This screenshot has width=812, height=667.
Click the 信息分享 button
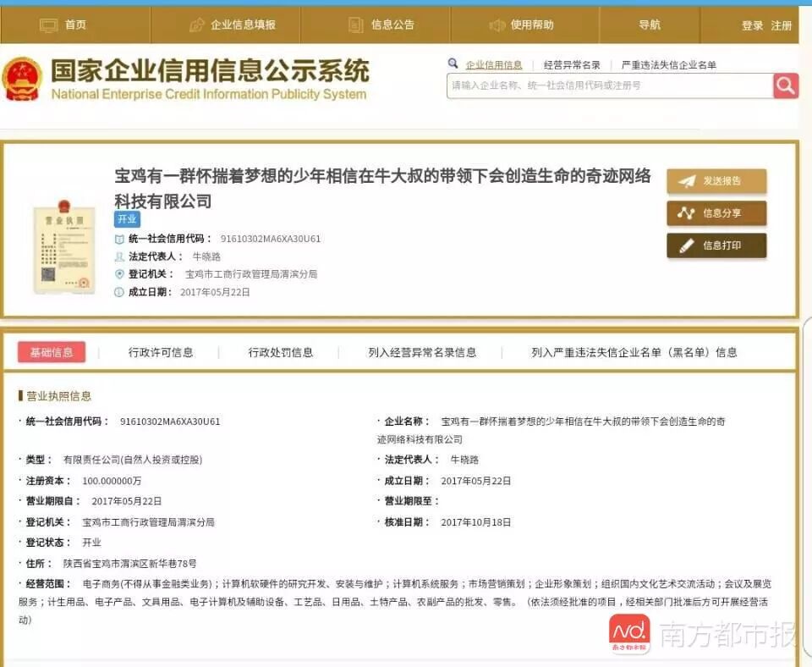(x=716, y=213)
